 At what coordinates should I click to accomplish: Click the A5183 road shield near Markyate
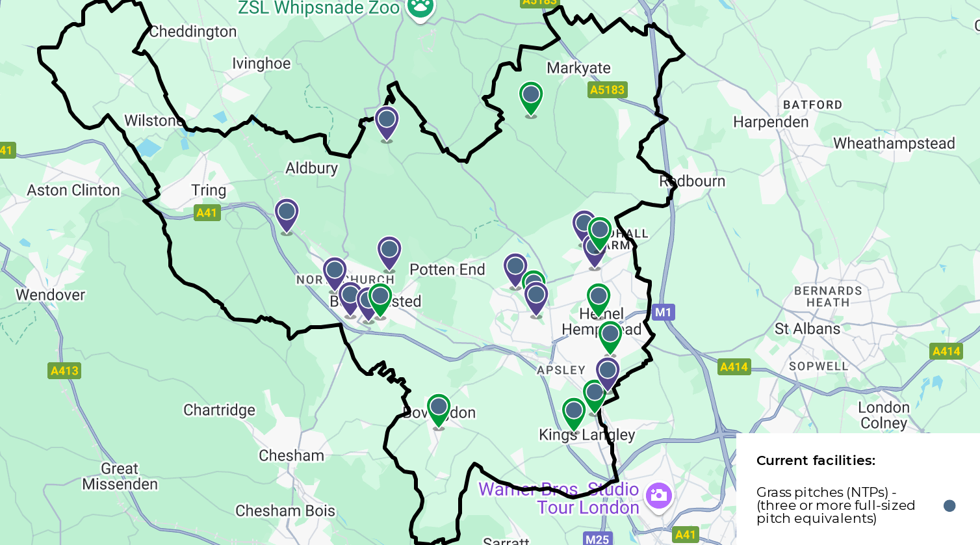607,90
